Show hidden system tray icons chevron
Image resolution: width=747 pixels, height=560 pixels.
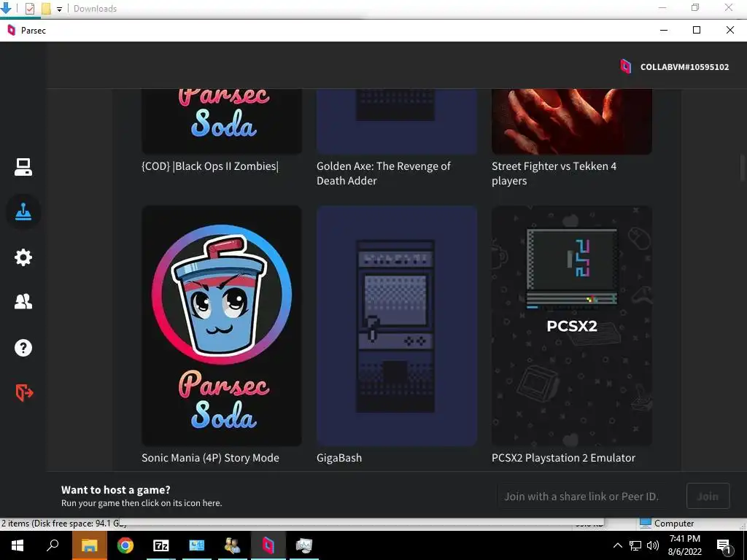pyautogui.click(x=617, y=545)
